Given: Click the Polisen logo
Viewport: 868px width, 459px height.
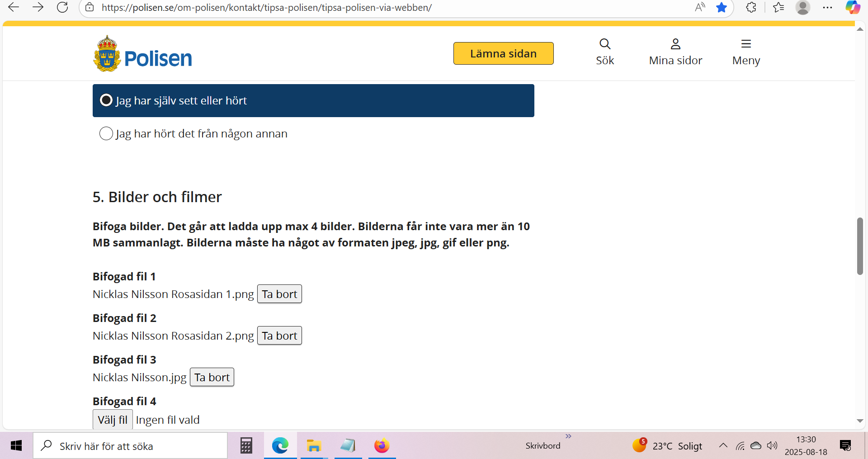Looking at the screenshot, I should tap(142, 54).
